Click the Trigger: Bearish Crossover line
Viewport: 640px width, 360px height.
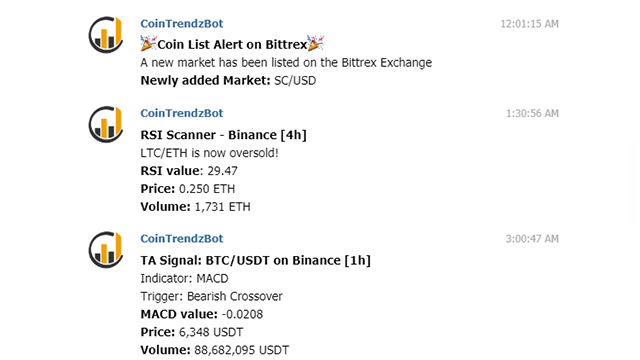[x=211, y=296]
